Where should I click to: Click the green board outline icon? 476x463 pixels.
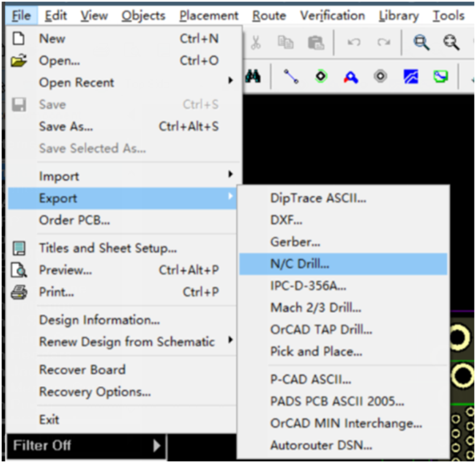pyautogui.click(x=441, y=77)
